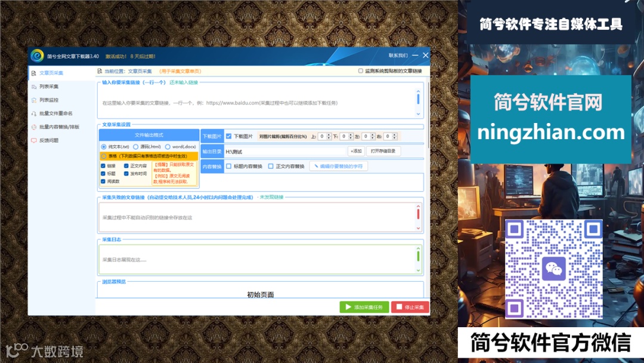Click the red down arrow in failed links box

point(418,228)
